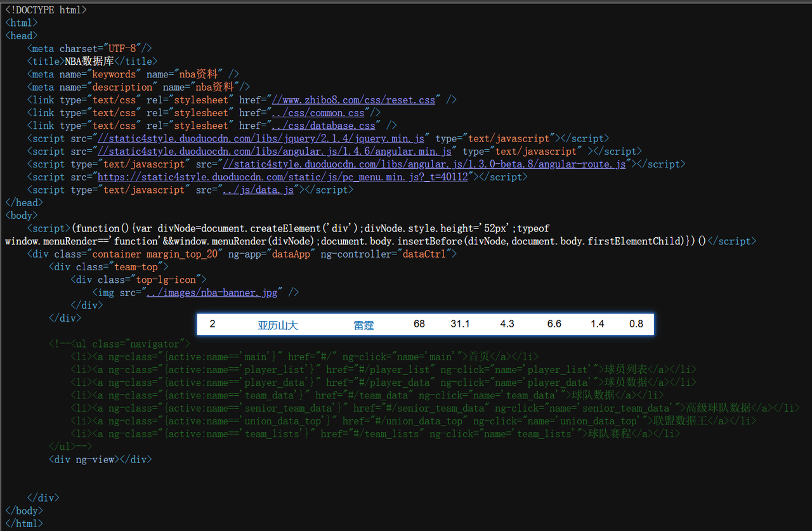Click the closing </html> tag
Screen dimensions: 812x531
click(24, 523)
